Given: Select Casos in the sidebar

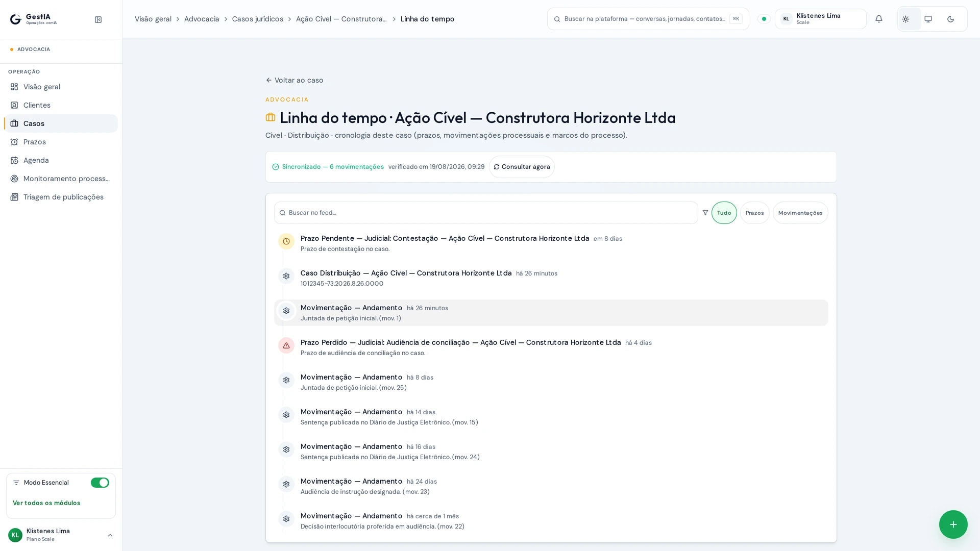Looking at the screenshot, I should pyautogui.click(x=61, y=123).
